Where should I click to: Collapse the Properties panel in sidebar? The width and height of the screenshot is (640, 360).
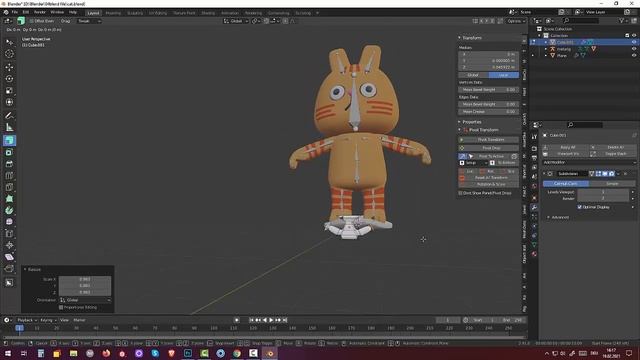(460, 122)
